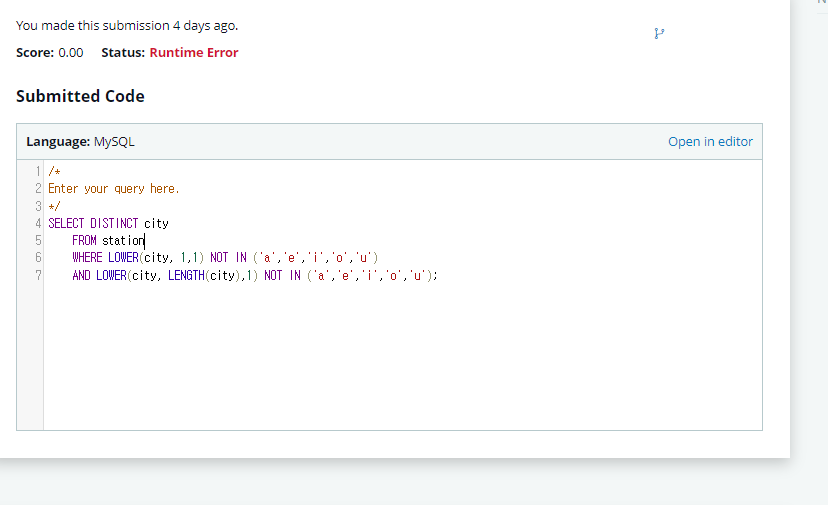The width and height of the screenshot is (828, 505).
Task: Click the 'Score: 0.00' text
Action: click(50, 52)
